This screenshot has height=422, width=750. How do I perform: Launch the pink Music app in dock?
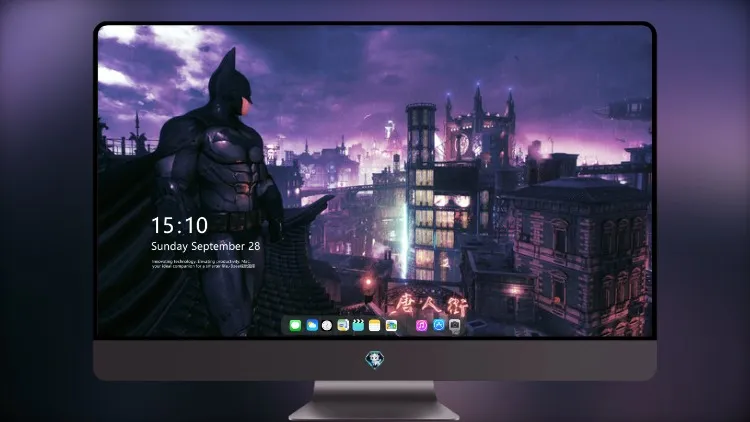421,325
